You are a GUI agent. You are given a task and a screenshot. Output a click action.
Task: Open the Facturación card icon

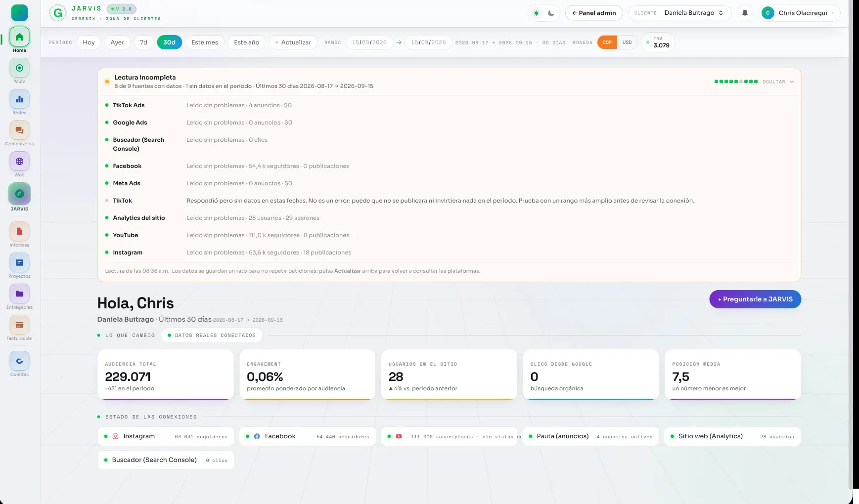click(19, 325)
